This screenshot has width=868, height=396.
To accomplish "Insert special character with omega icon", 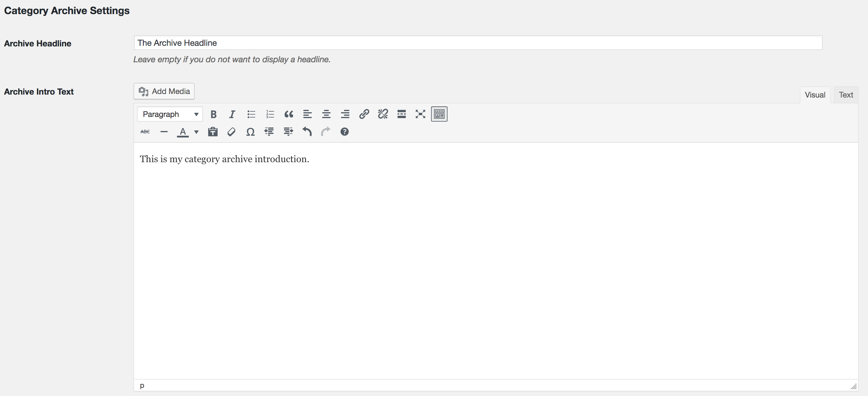I will (250, 132).
